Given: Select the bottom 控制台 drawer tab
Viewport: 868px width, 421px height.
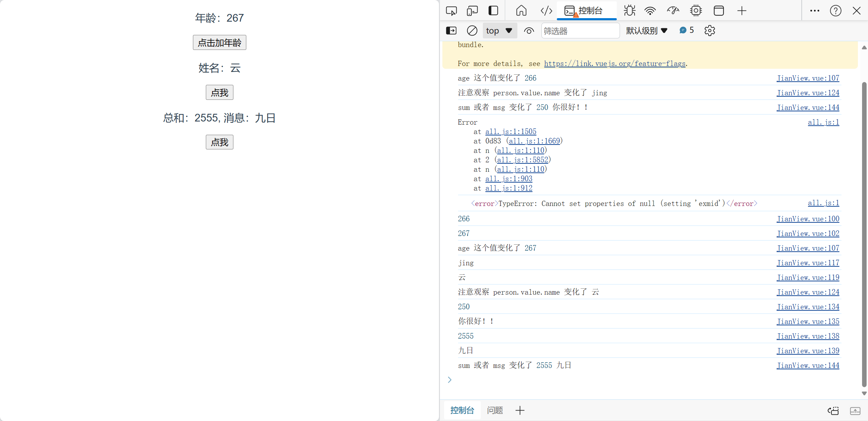Looking at the screenshot, I should coord(462,410).
